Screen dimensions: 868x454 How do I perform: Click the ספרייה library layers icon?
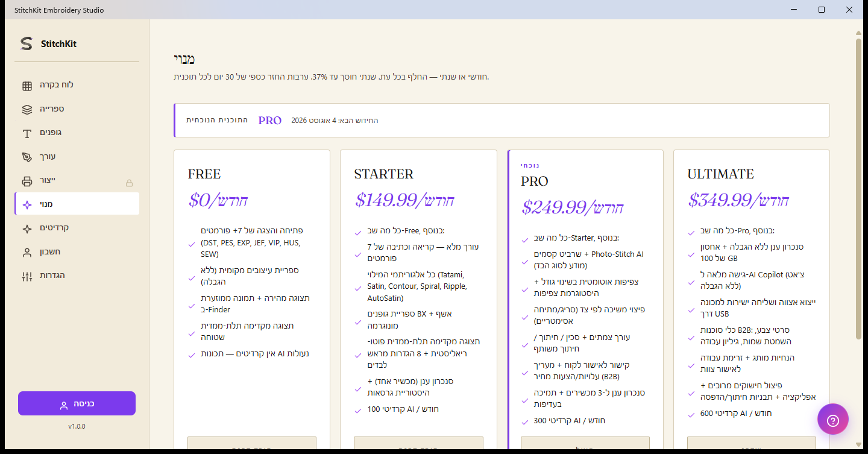(x=27, y=110)
